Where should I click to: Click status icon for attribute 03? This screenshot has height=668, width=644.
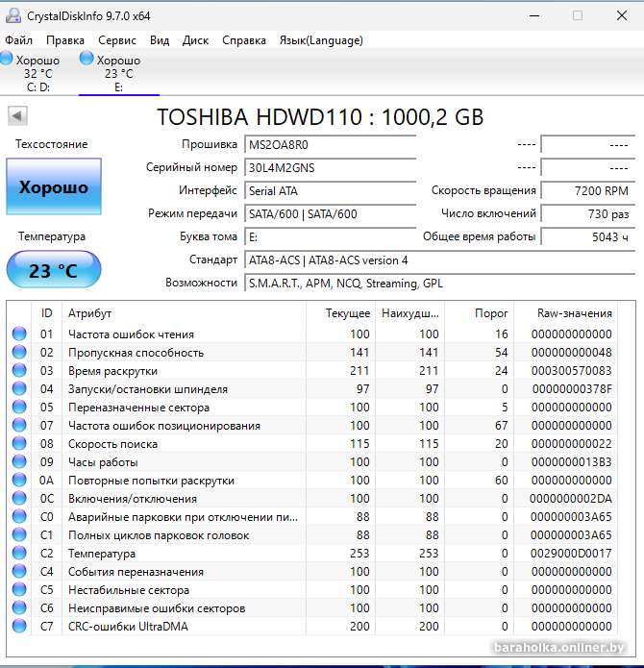(x=19, y=370)
